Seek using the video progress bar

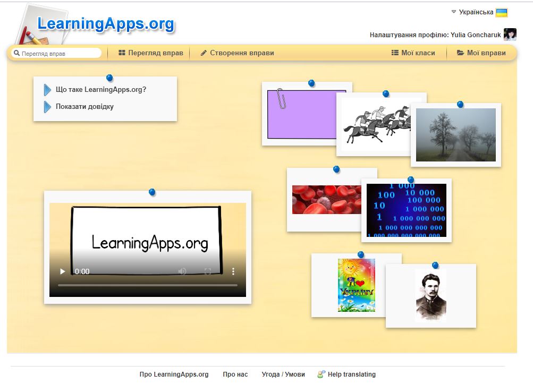[x=148, y=285]
